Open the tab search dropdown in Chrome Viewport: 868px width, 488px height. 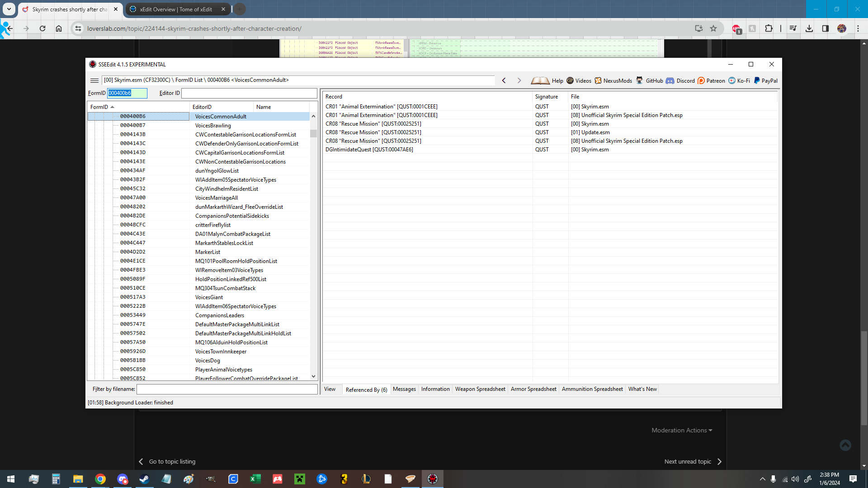coord(9,9)
